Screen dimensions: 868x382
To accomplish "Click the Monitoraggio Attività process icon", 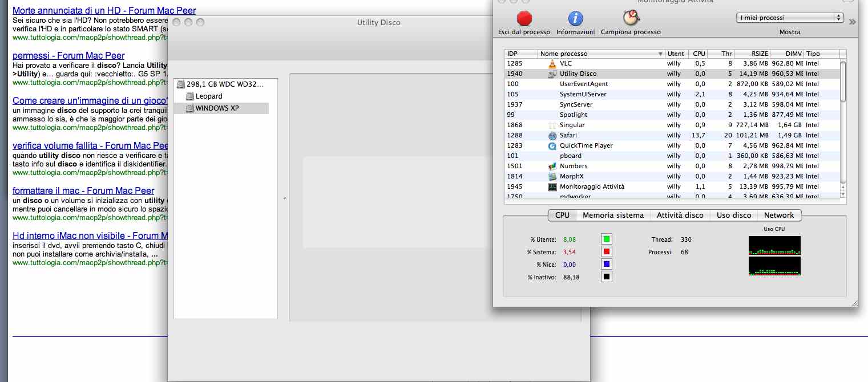I will (x=552, y=186).
